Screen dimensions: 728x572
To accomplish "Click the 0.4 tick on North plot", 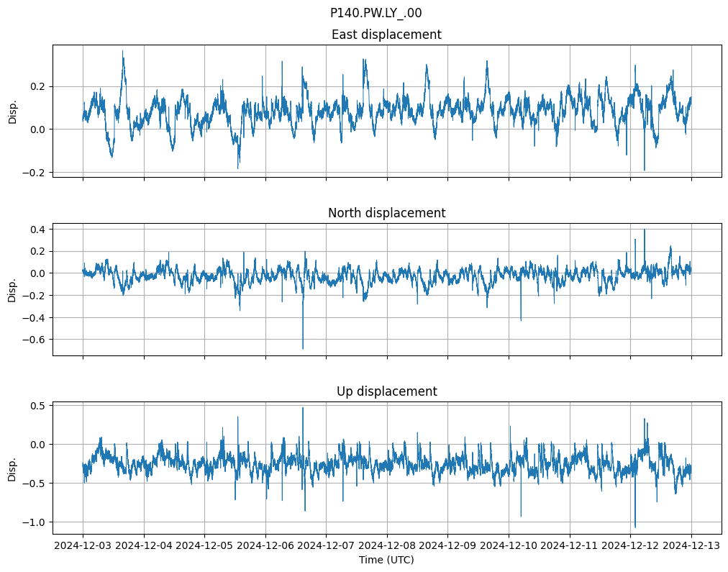I will 39,229.
